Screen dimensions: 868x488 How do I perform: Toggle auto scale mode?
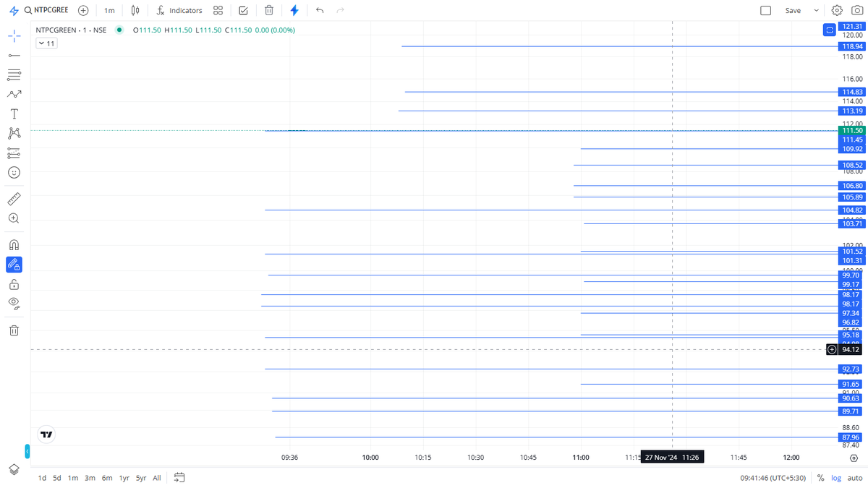pyautogui.click(x=854, y=478)
